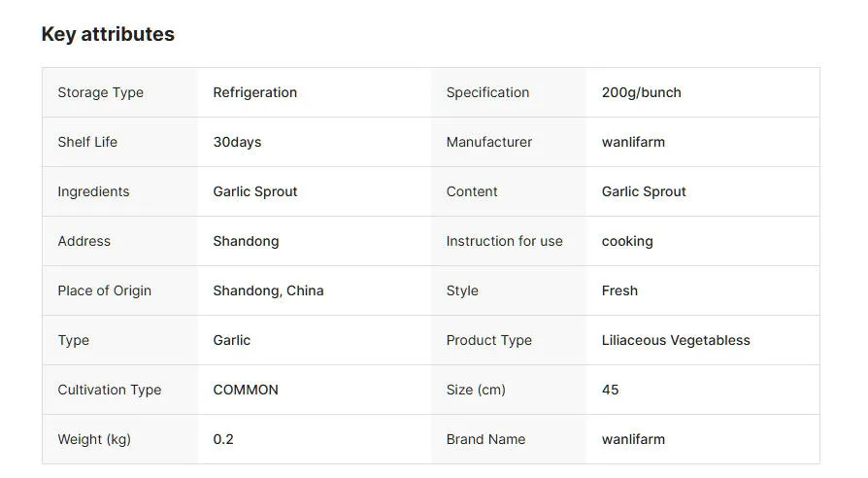
Task: Select the Refrigeration value
Action: pyautogui.click(x=255, y=92)
